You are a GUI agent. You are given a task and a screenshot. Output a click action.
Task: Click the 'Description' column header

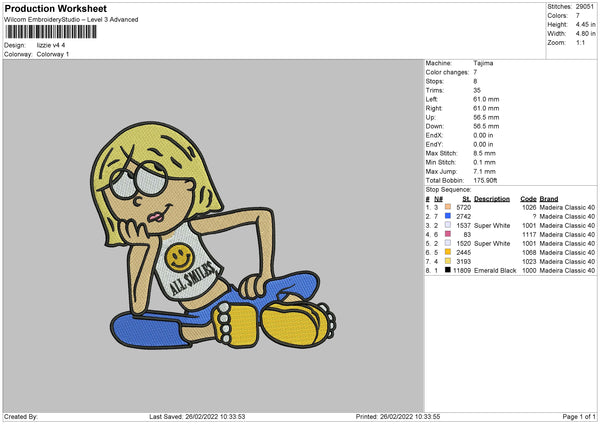pyautogui.click(x=492, y=199)
